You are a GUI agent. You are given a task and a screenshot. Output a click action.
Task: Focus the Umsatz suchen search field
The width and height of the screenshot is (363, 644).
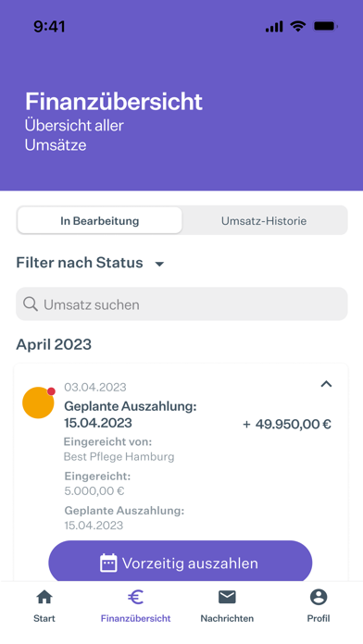click(181, 303)
